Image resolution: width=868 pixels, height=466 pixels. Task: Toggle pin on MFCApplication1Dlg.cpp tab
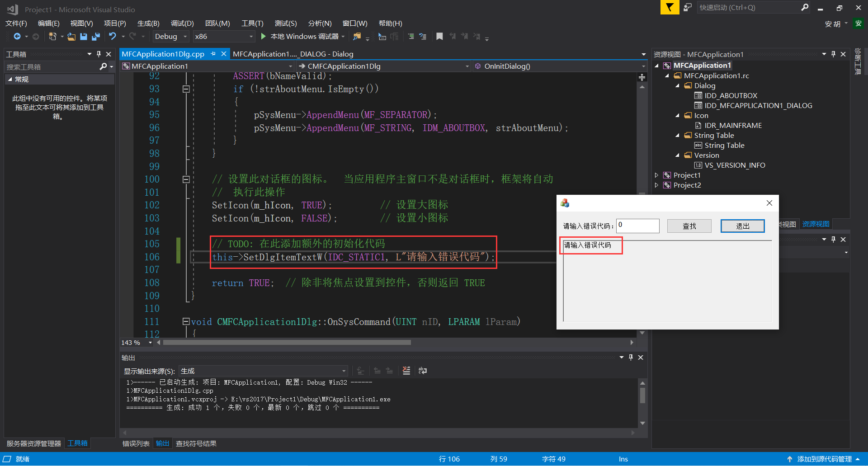pos(213,54)
